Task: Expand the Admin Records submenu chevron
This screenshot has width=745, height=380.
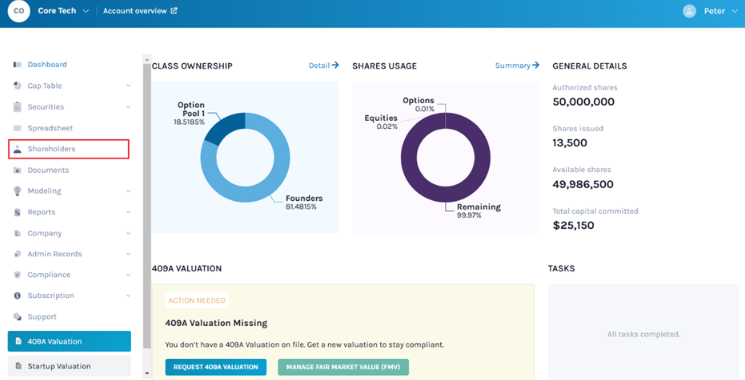Action: pos(128,254)
